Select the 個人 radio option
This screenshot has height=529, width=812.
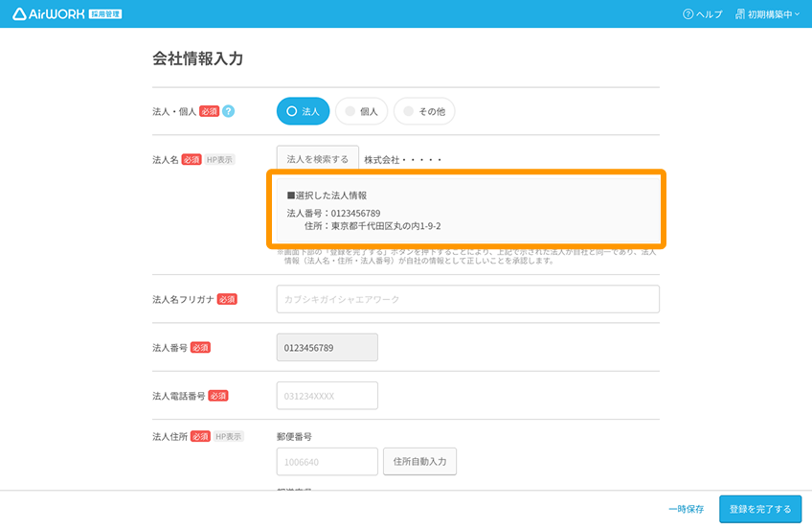[361, 111]
